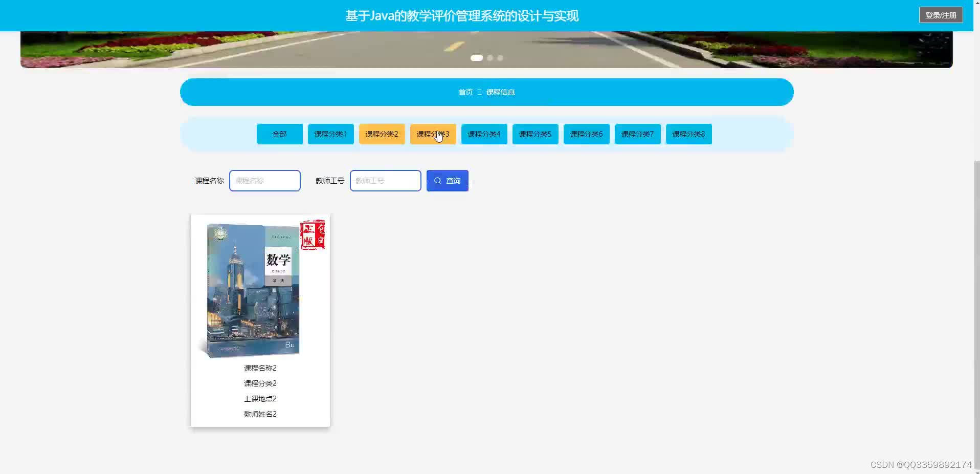Click the 教师姓名2 card text
Screen dimensions: 980x474
[x=260, y=414]
